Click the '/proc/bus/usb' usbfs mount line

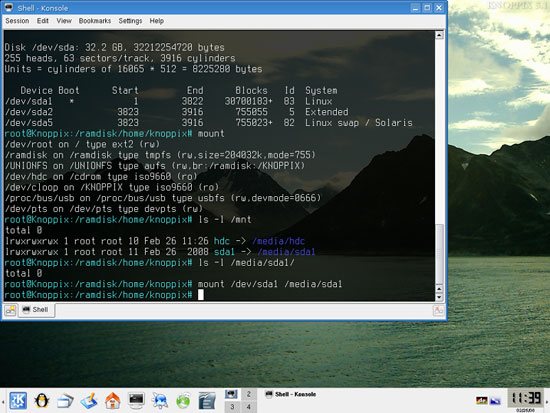tap(163, 198)
